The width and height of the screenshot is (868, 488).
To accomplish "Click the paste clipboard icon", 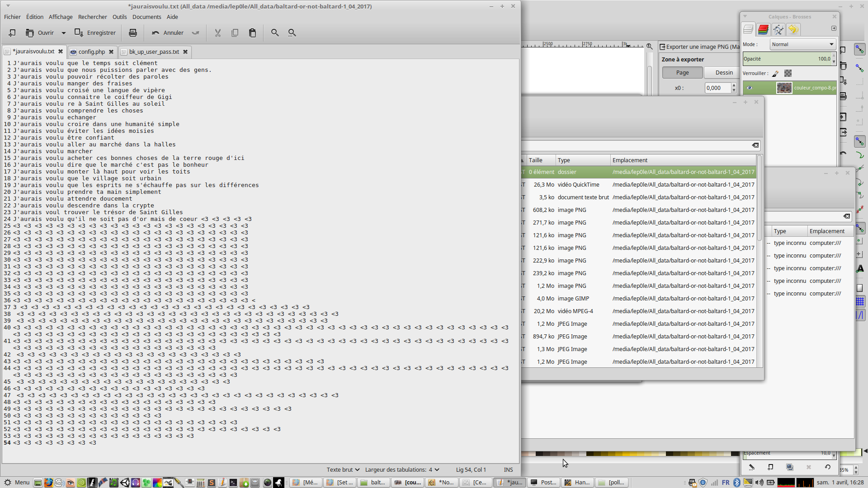I will tap(252, 33).
